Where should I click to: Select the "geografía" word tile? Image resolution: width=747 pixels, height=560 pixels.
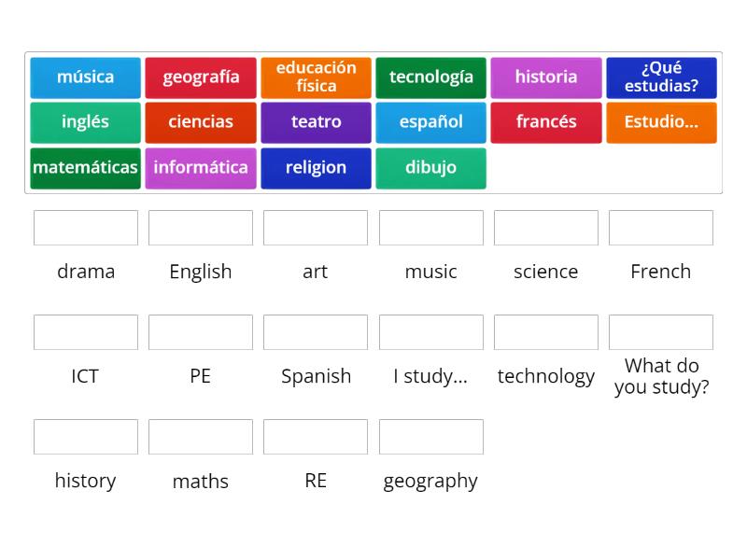(x=201, y=77)
